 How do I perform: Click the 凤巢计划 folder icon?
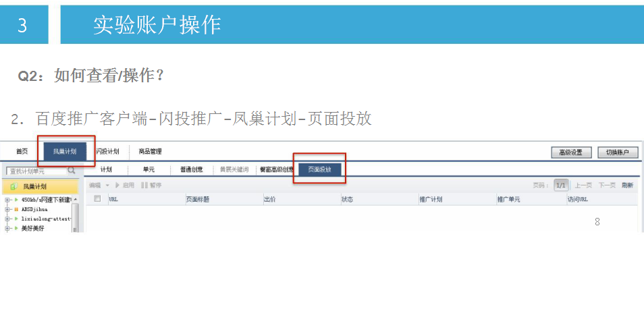14,187
